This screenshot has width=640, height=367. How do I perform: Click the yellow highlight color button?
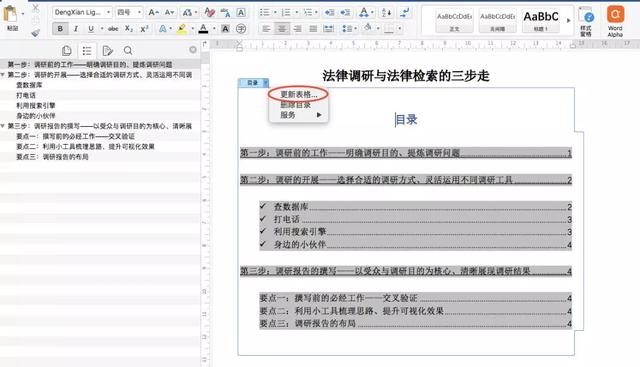182,29
